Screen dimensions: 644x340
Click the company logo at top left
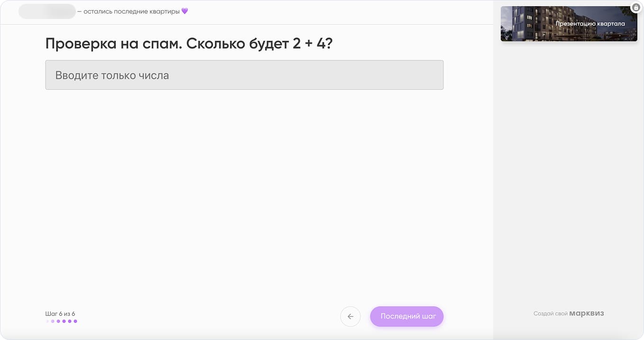47,10
